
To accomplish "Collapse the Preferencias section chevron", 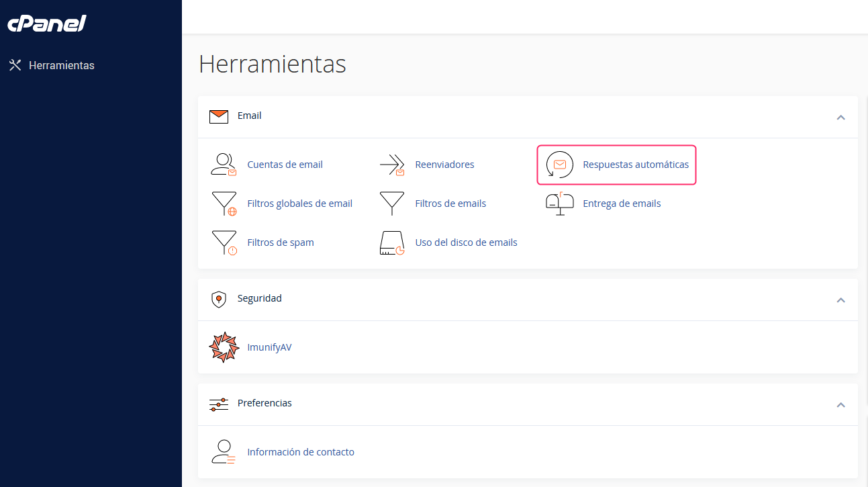I will click(x=840, y=405).
